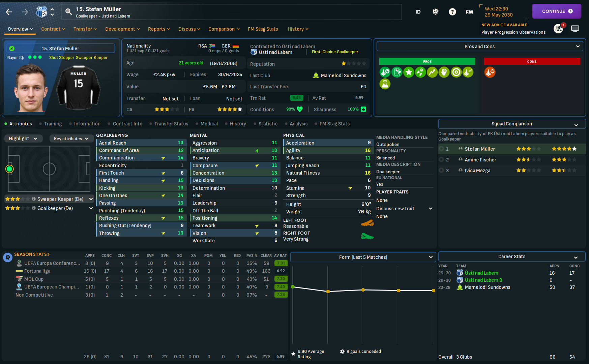Open the Highlight dropdown
The height and width of the screenshot is (364, 589).
pyautogui.click(x=23, y=139)
